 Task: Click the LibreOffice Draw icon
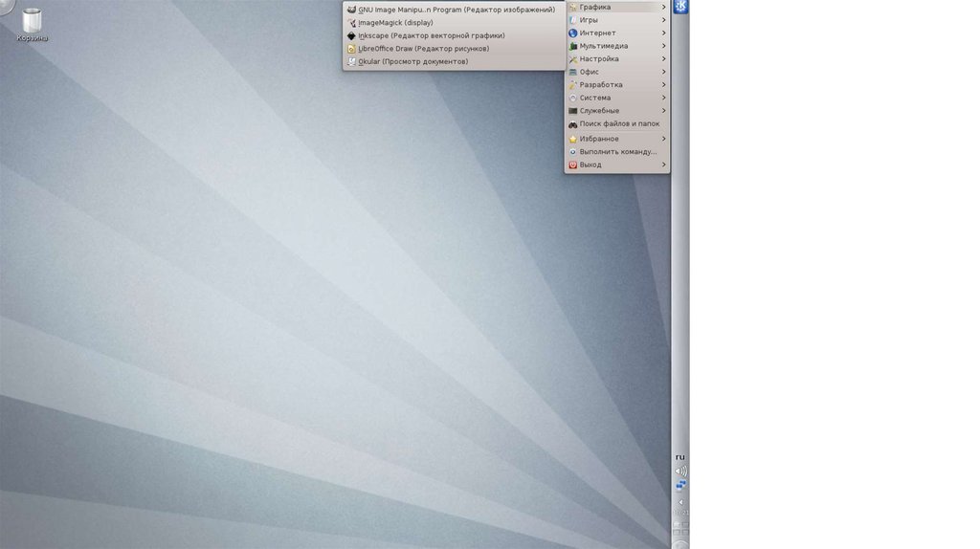(351, 49)
